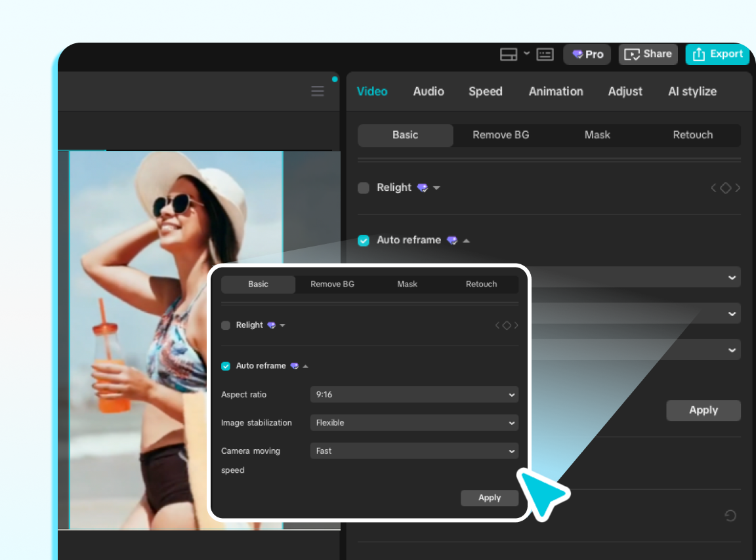Open the Remove BG tab
Image resolution: width=756 pixels, height=560 pixels.
tap(501, 135)
